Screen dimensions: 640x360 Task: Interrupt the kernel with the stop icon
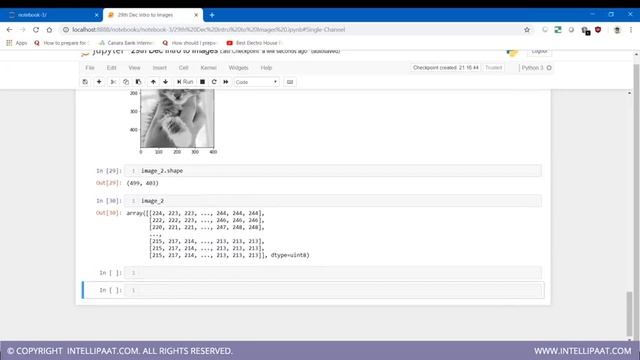click(202, 82)
